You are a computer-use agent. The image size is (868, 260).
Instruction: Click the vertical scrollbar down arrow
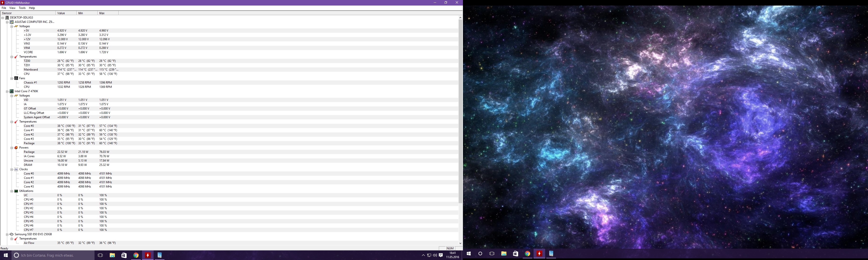[x=460, y=243]
